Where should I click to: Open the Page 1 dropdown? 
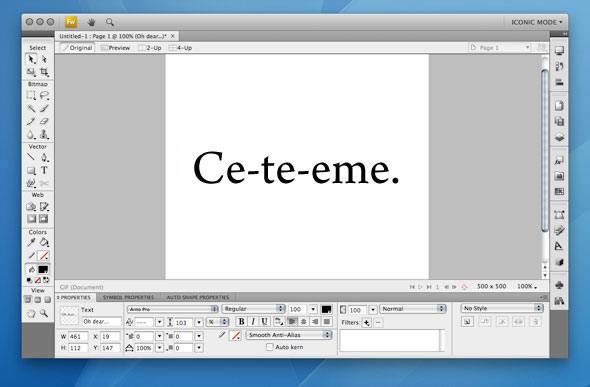[500, 48]
